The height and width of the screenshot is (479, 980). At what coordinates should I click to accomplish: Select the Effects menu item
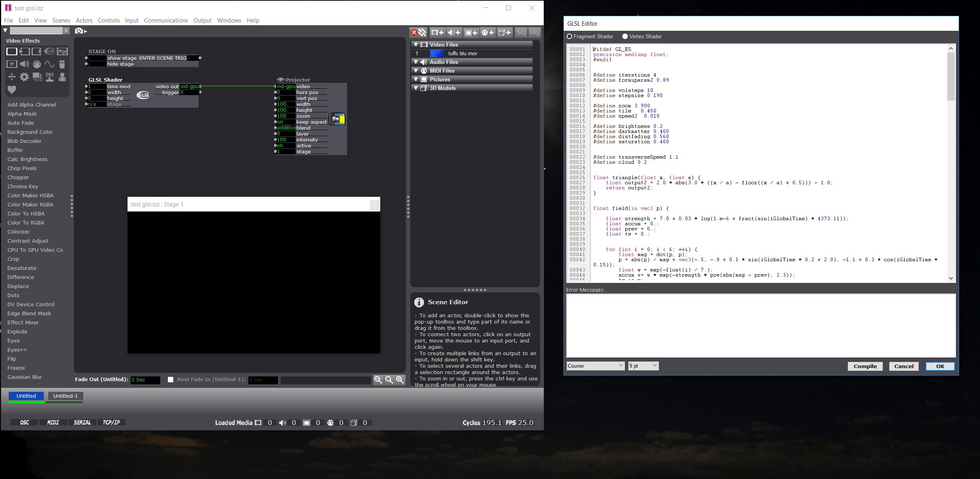(x=23, y=41)
